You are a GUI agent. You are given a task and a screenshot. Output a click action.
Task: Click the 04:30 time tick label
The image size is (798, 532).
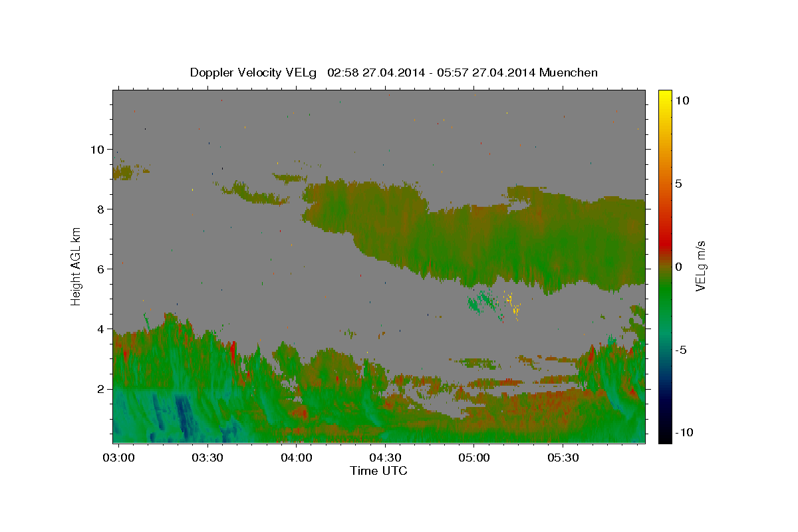385,458
